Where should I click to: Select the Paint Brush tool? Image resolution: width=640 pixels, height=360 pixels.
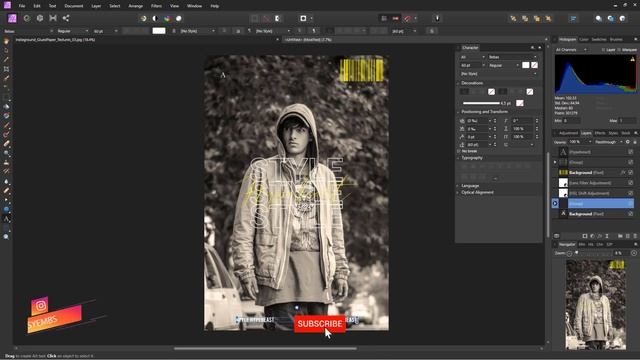tap(6, 125)
